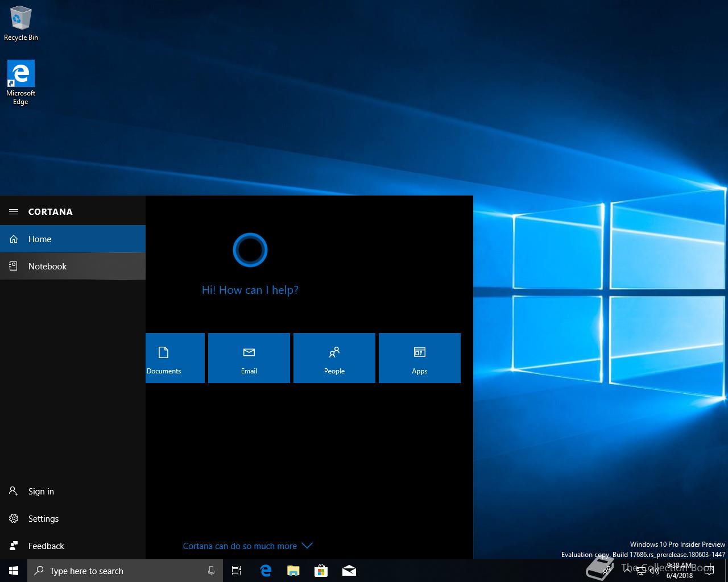Open the People tile in Cortana
This screenshot has width=728, height=582.
[334, 358]
